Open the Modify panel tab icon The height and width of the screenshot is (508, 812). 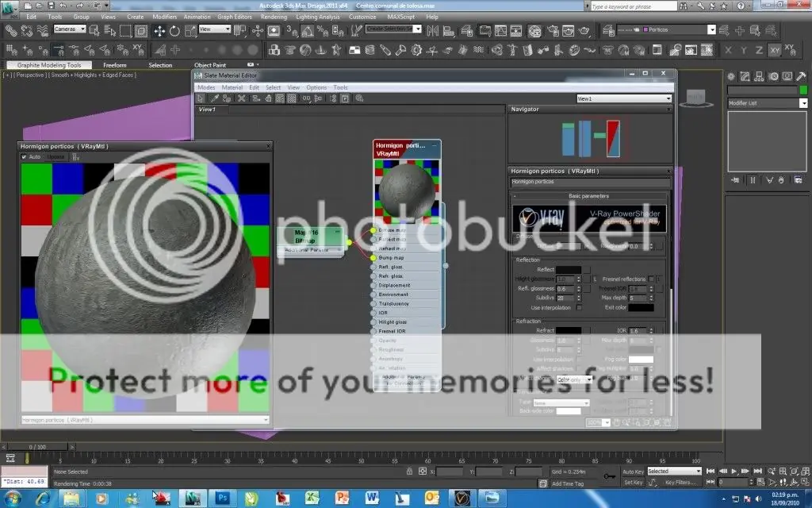tap(745, 76)
